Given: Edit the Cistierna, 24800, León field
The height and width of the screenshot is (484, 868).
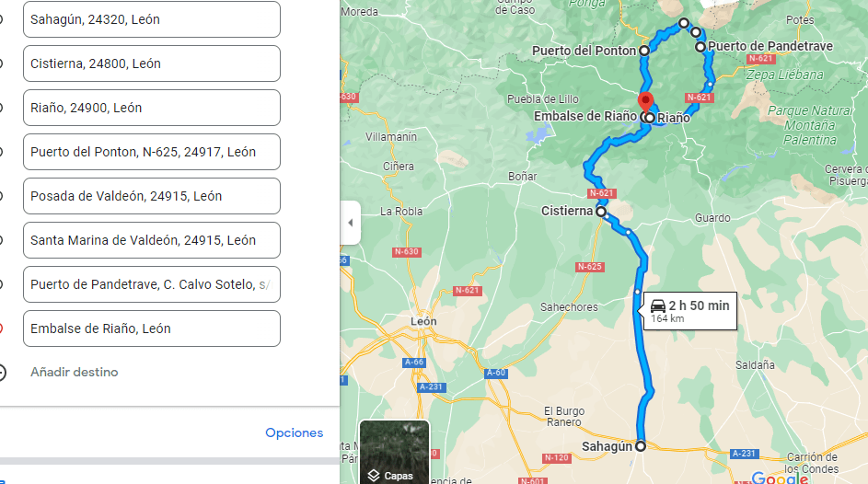Looking at the screenshot, I should click(x=152, y=63).
